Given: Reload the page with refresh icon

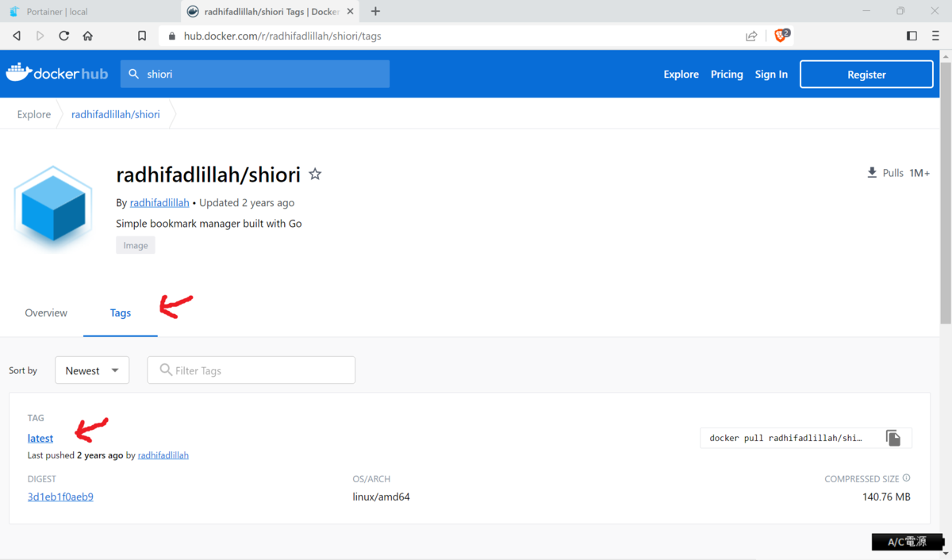Looking at the screenshot, I should click(64, 36).
